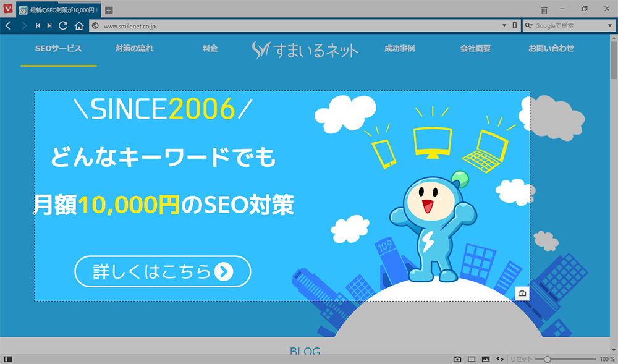
Task: Adjust the page zoom slider handle
Action: click(x=547, y=359)
